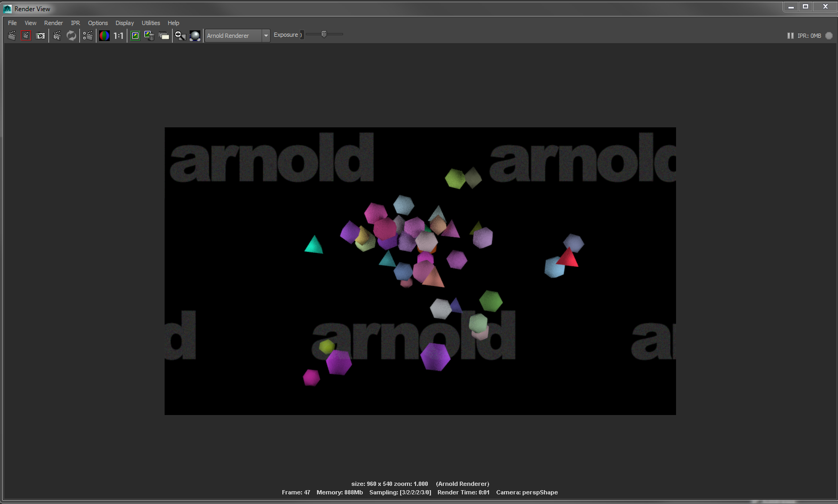This screenshot has width=838, height=504.
Task: Close the Render View window
Action: [825, 6]
